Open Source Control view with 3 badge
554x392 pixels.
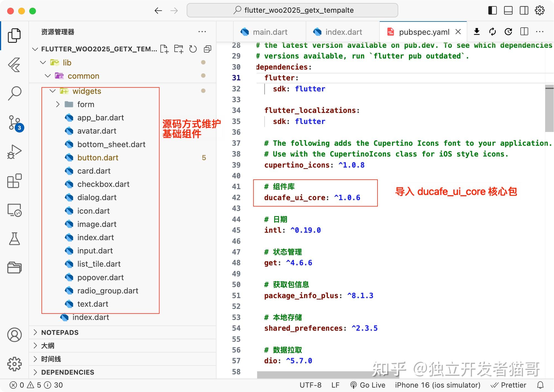(15, 123)
